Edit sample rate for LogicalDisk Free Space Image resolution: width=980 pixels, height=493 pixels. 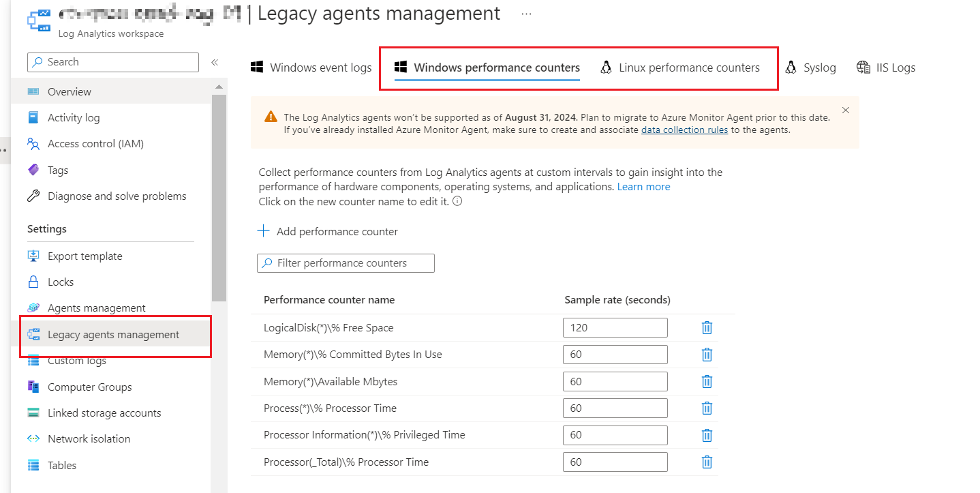[x=615, y=328]
